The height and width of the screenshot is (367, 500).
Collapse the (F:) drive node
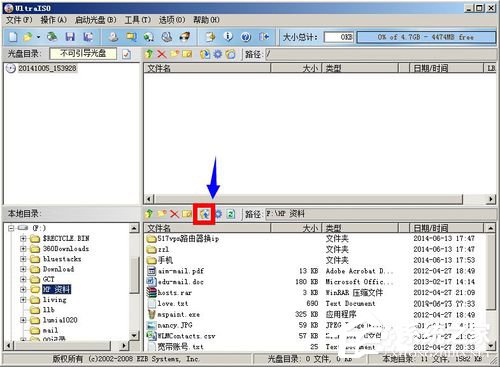11,228
